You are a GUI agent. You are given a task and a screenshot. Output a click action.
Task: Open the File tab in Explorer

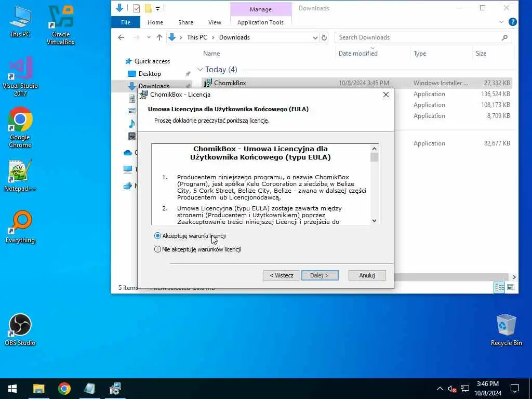coord(126,22)
